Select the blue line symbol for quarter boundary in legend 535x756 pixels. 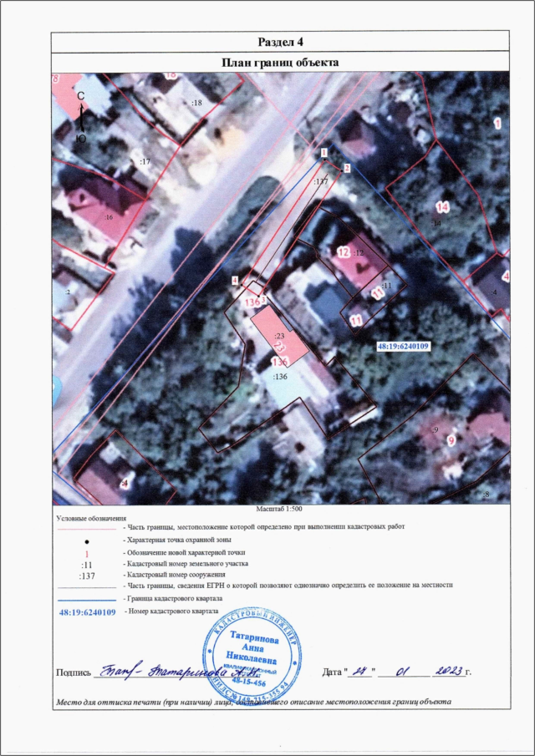click(x=86, y=599)
